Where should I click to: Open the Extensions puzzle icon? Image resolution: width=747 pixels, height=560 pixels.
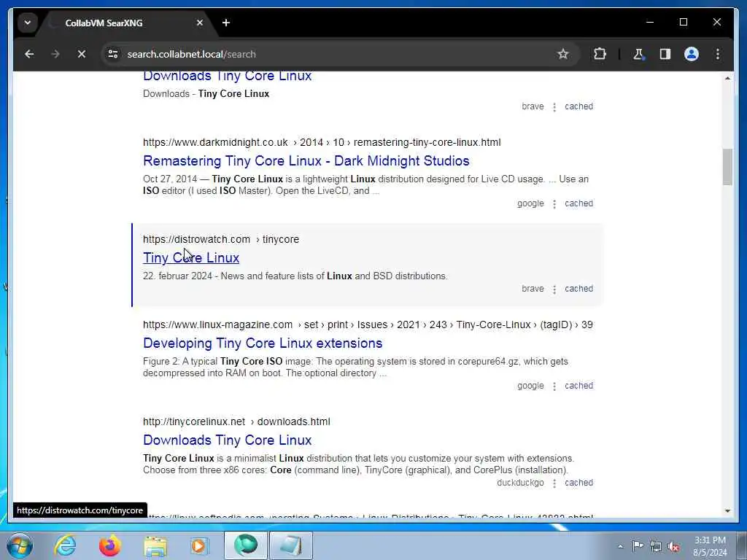pyautogui.click(x=600, y=54)
